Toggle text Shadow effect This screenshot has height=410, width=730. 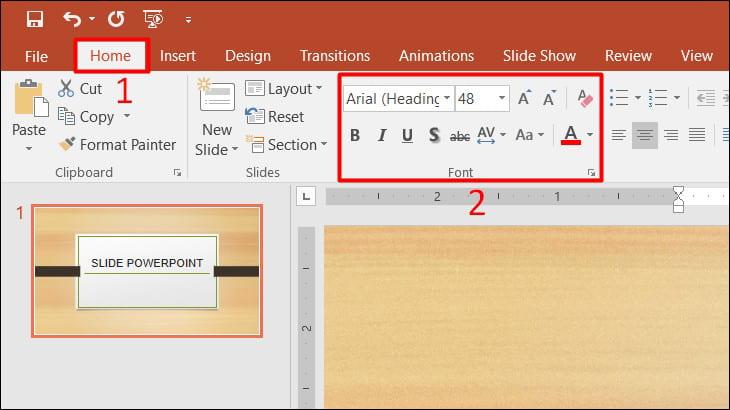tap(434, 135)
